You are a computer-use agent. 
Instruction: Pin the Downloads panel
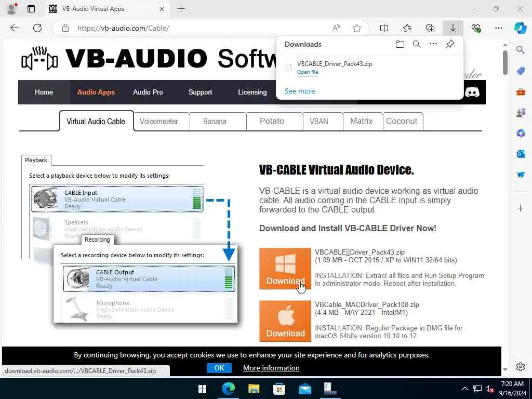coord(450,44)
